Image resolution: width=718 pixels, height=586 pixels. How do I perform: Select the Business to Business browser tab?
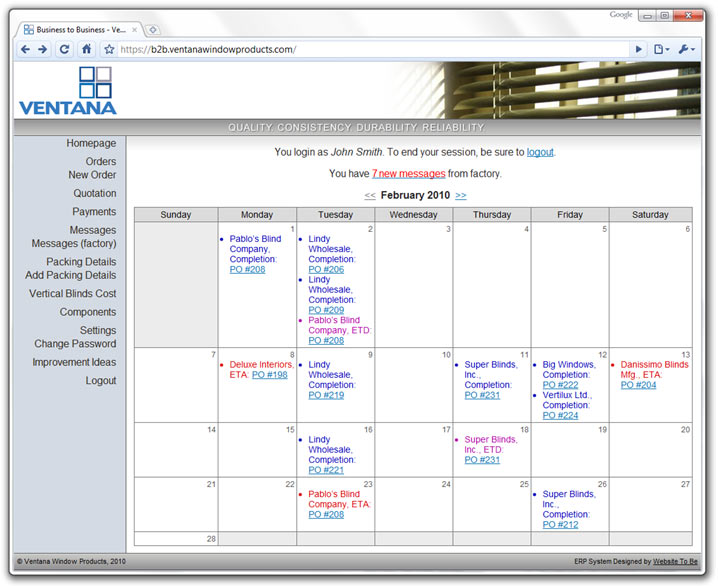[80, 30]
